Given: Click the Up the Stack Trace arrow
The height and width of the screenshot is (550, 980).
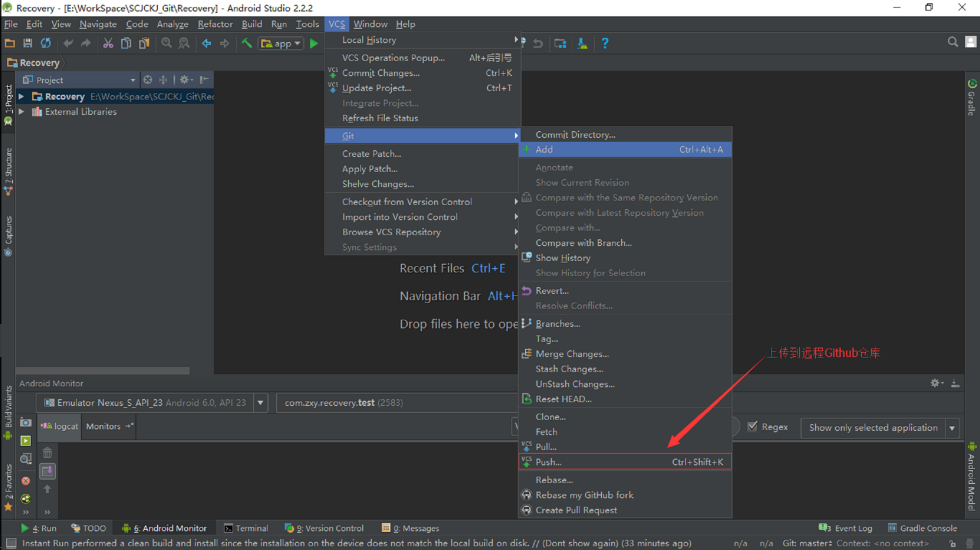Looking at the screenshot, I should tap(47, 489).
